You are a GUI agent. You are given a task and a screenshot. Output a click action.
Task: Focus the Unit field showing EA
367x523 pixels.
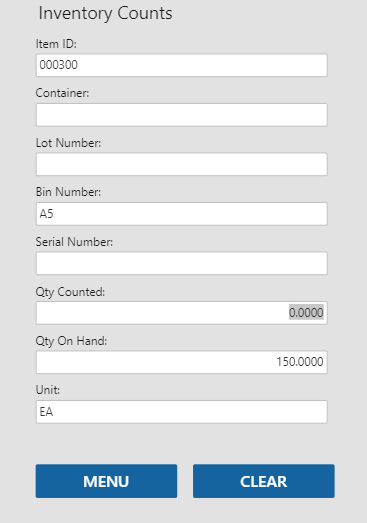pos(181,412)
